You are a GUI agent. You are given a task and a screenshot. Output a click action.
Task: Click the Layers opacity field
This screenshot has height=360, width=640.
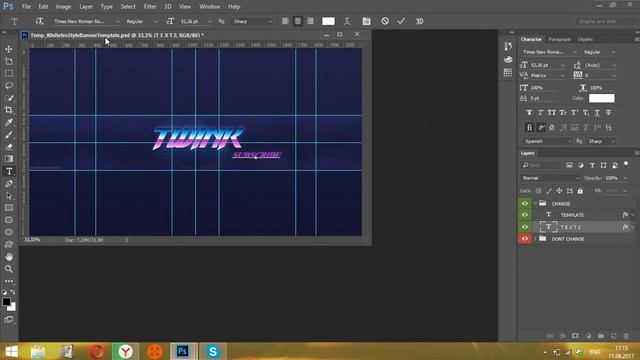[613, 178]
